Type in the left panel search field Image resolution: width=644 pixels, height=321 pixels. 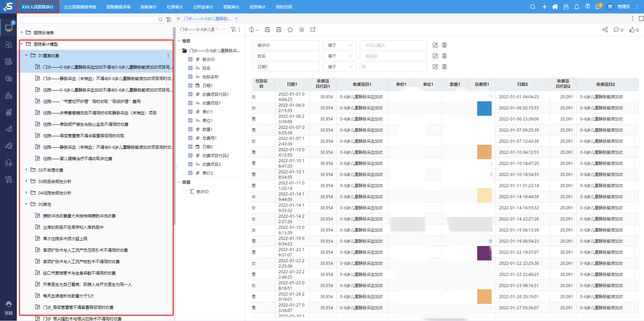[91, 20]
